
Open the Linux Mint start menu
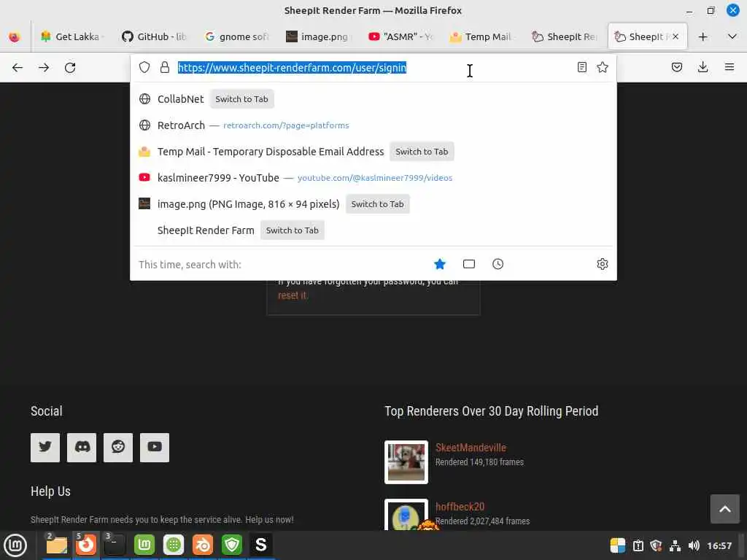[x=15, y=545]
